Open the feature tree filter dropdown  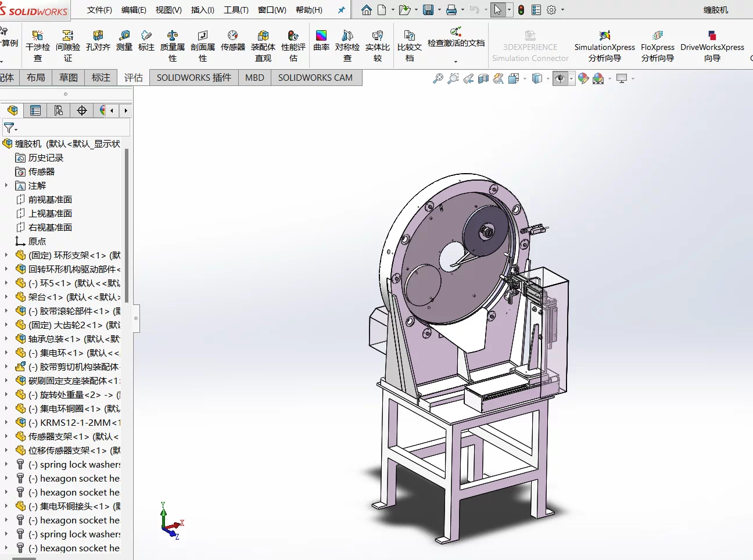click(x=10, y=128)
